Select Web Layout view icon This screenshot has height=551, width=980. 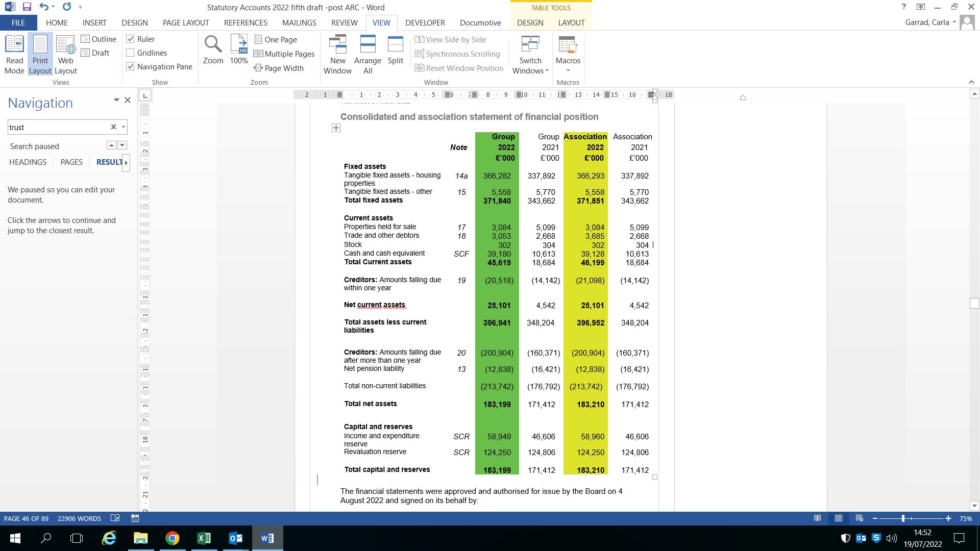(65, 55)
